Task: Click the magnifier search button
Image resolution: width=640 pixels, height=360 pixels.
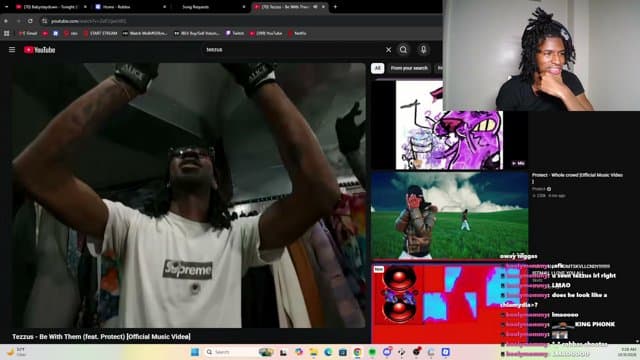Action: (x=403, y=50)
